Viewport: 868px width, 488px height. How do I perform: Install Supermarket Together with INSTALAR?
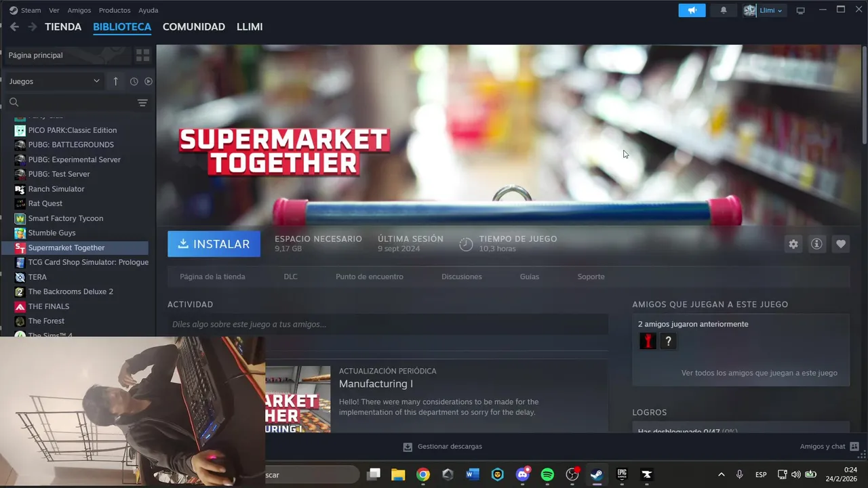pos(214,244)
